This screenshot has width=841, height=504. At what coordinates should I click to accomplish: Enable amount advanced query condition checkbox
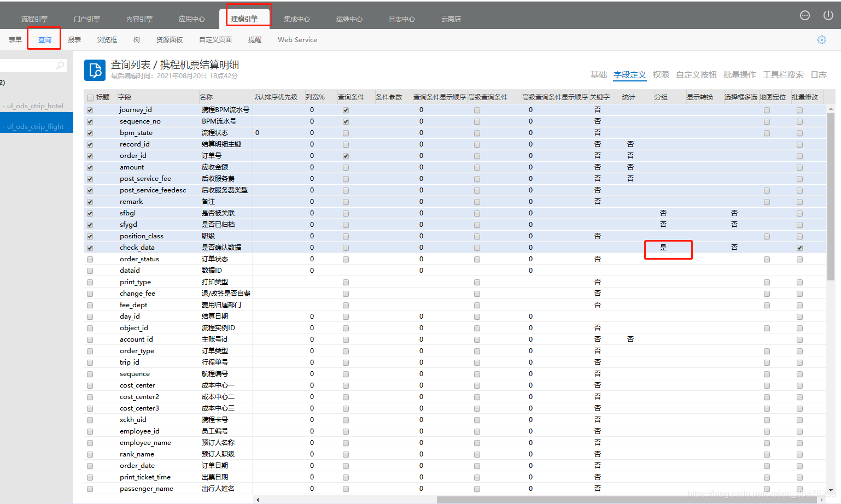[x=477, y=167]
